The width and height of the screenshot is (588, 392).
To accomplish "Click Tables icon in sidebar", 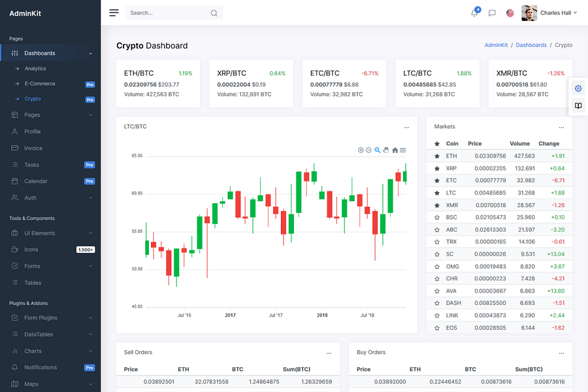I will click(14, 283).
